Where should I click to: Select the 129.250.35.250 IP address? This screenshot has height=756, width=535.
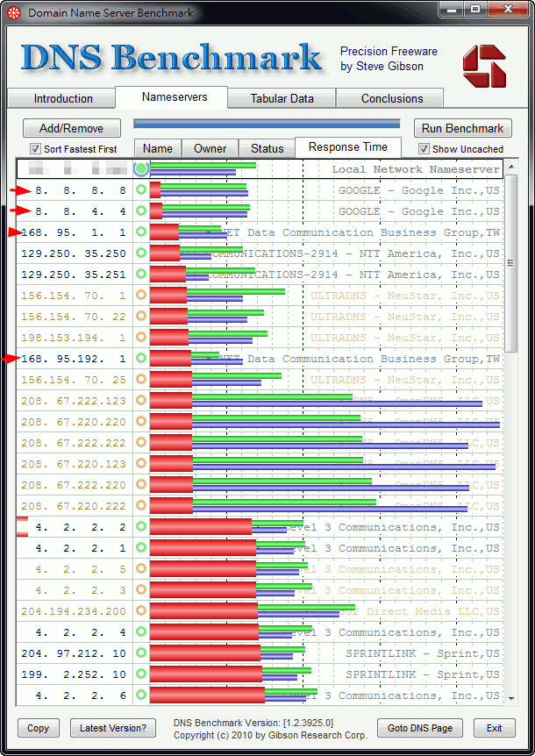click(74, 253)
